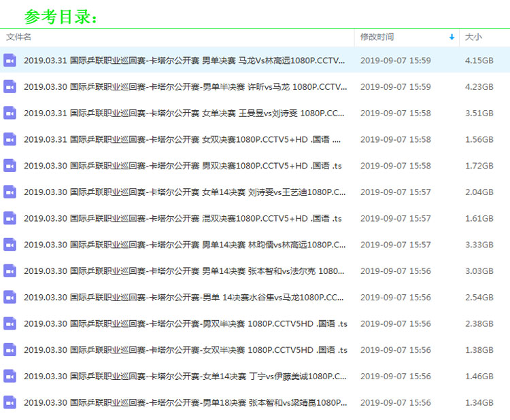The image size is (510, 420).
Task: Open the 女双半决赛 file name
Action: [185, 350]
